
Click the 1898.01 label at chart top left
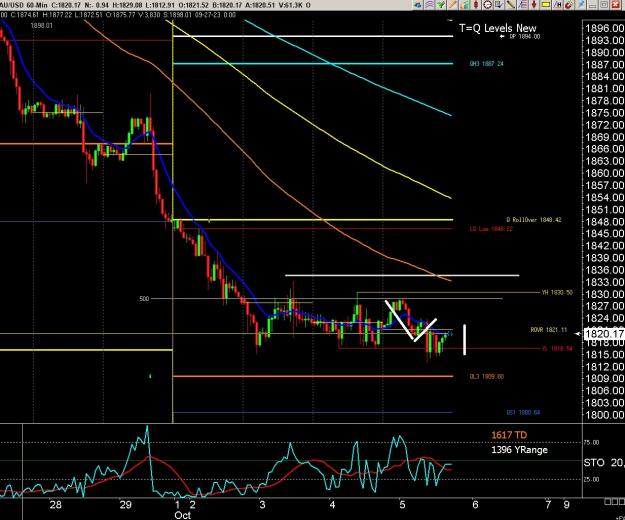pos(41,25)
